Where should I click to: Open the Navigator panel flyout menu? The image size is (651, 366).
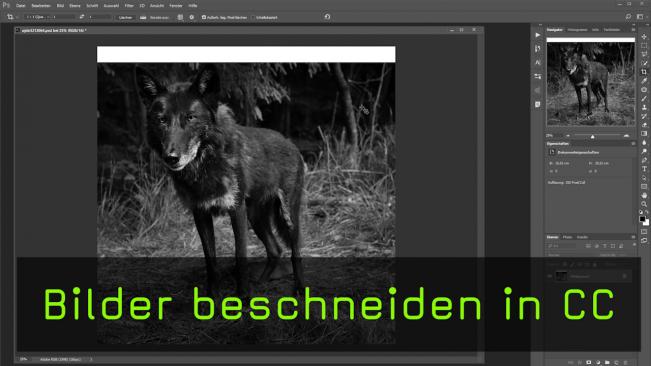click(633, 30)
